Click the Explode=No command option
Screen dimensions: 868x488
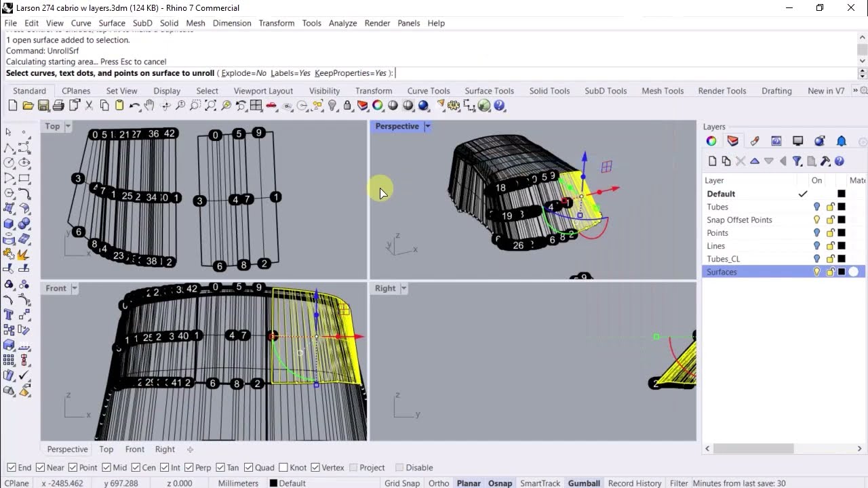point(243,73)
